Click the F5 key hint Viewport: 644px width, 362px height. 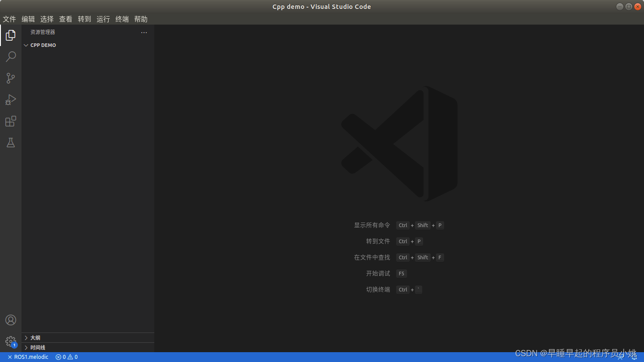coord(402,274)
